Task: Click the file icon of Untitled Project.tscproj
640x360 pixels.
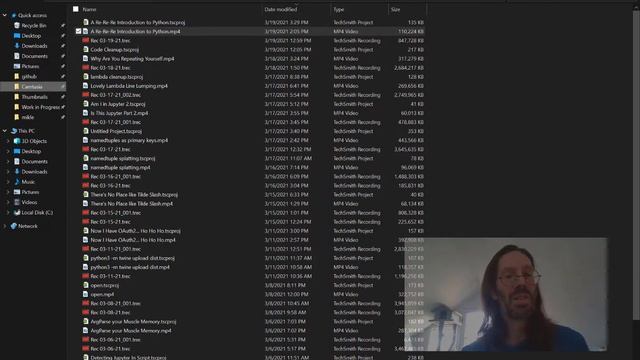Action: (x=85, y=131)
